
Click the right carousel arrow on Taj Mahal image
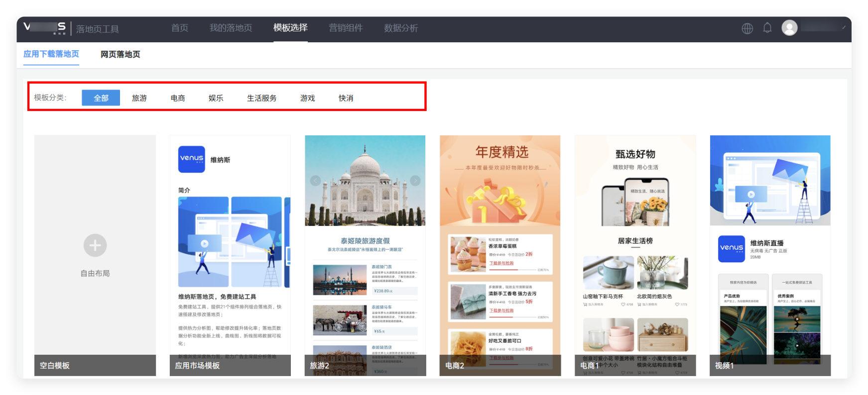415,181
